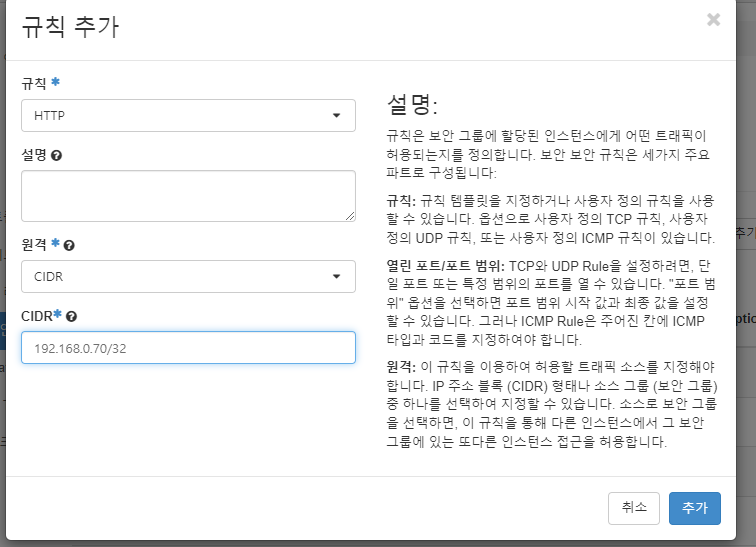This screenshot has width=756, height=547.
Task: Click the 취소 cancel button
Action: 634,508
